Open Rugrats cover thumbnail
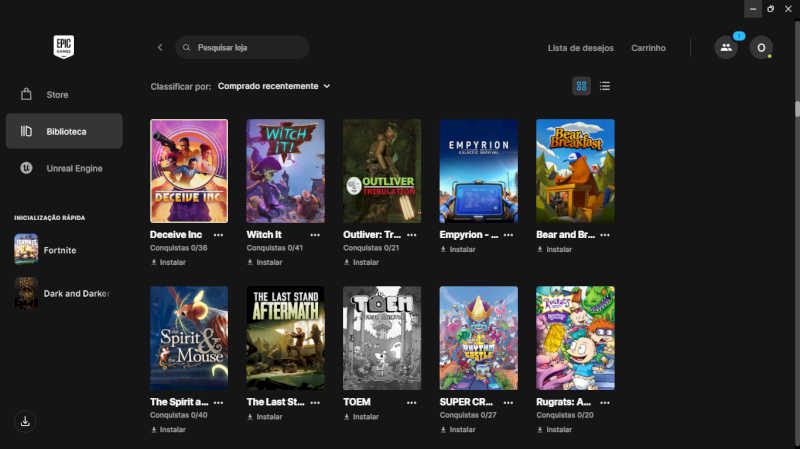Screen dimensions: 800x449 click(575, 338)
